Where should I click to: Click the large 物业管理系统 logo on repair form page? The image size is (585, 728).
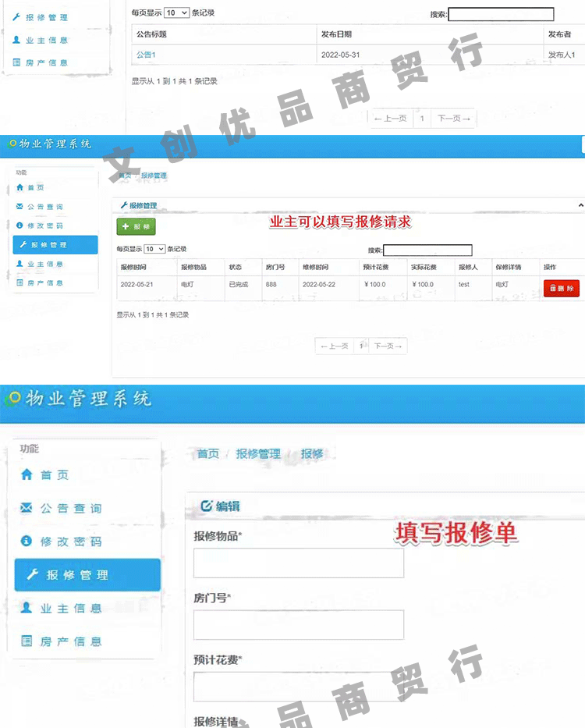coord(79,399)
